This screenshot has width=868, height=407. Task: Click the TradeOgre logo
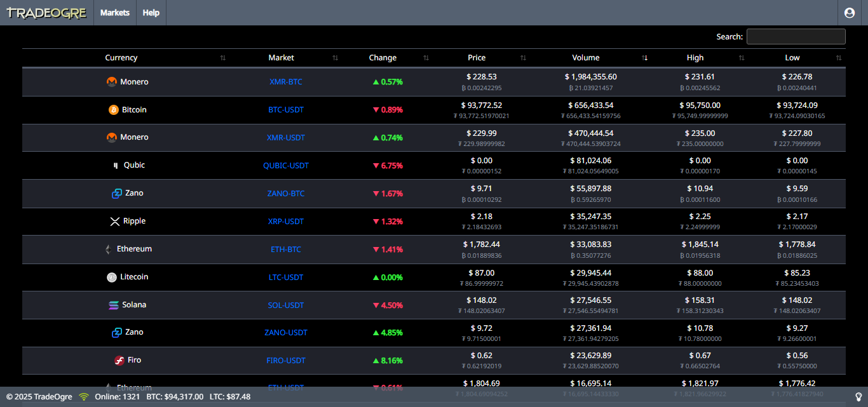click(46, 13)
